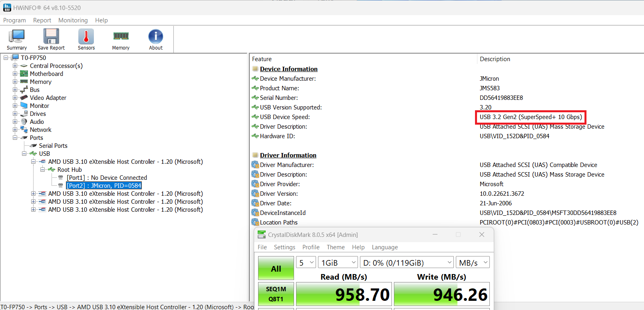Click the product name JMS583
The image size is (644, 310).
pos(490,88)
